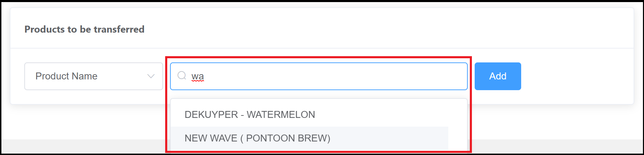Toggle the down arrow next to Product Name
This screenshot has width=644, height=155.
pyautogui.click(x=151, y=76)
